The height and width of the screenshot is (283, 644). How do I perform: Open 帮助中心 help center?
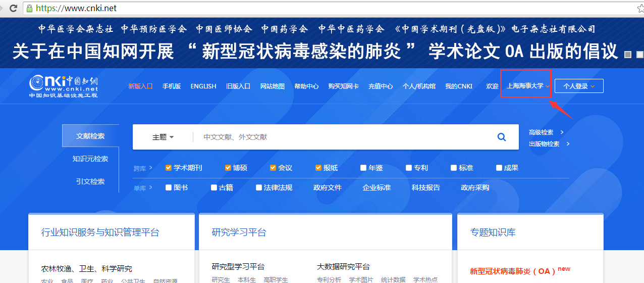click(306, 86)
